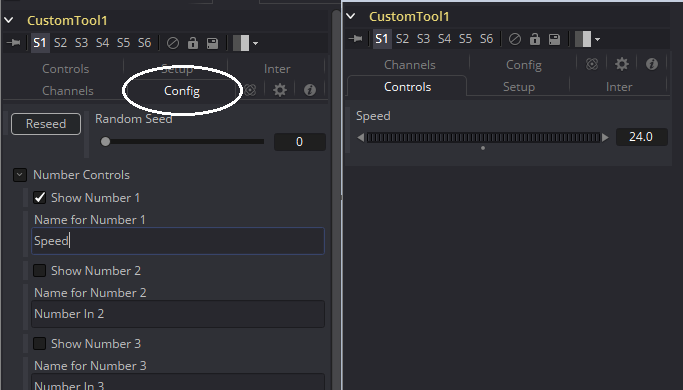Click the lock icon in right panel toolbar
Viewport: 683px width, 390px height.
(x=534, y=39)
